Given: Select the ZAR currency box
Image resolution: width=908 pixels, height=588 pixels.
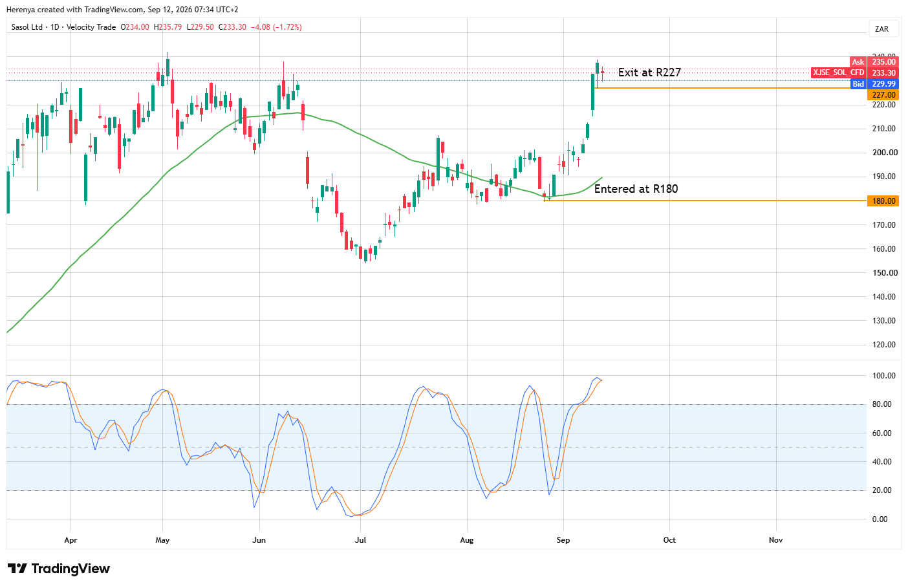Looking at the screenshot, I should 881,29.
